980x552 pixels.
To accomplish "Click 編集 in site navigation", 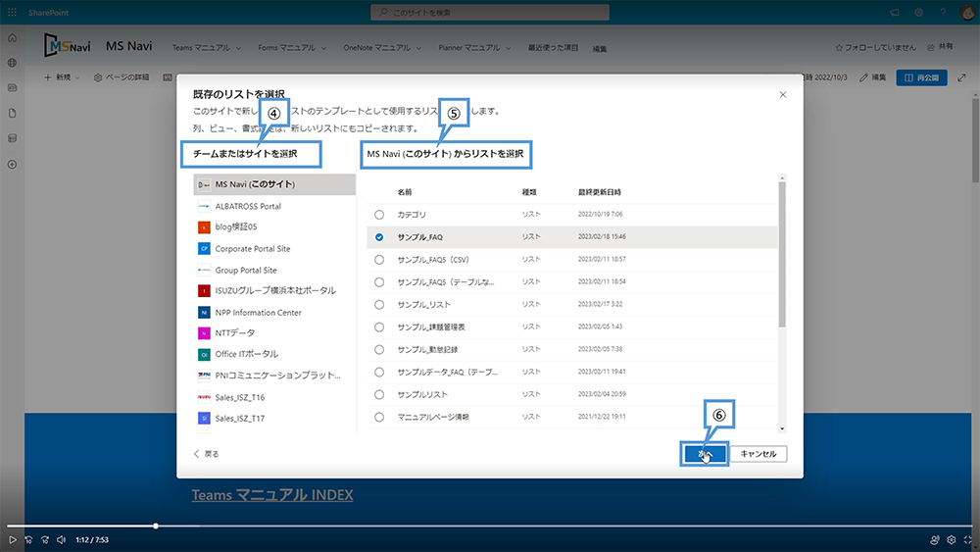I will 600,48.
